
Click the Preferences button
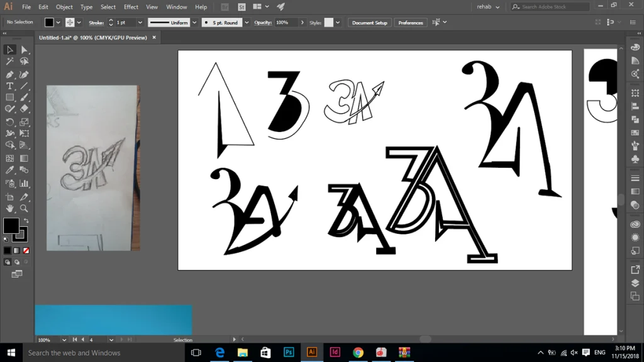pyautogui.click(x=410, y=23)
